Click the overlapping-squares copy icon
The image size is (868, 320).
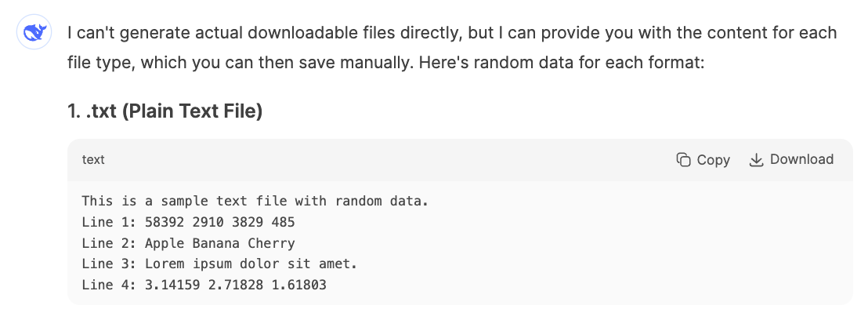[684, 160]
